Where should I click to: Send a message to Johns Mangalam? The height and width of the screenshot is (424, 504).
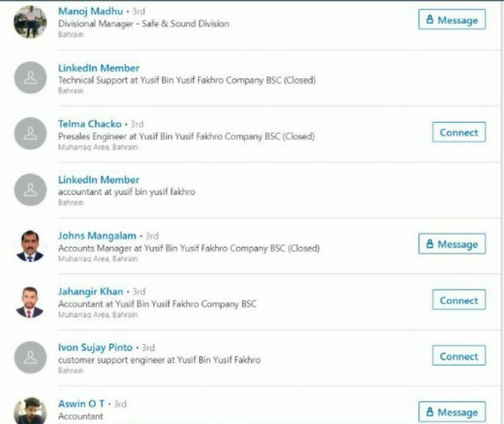click(x=452, y=244)
